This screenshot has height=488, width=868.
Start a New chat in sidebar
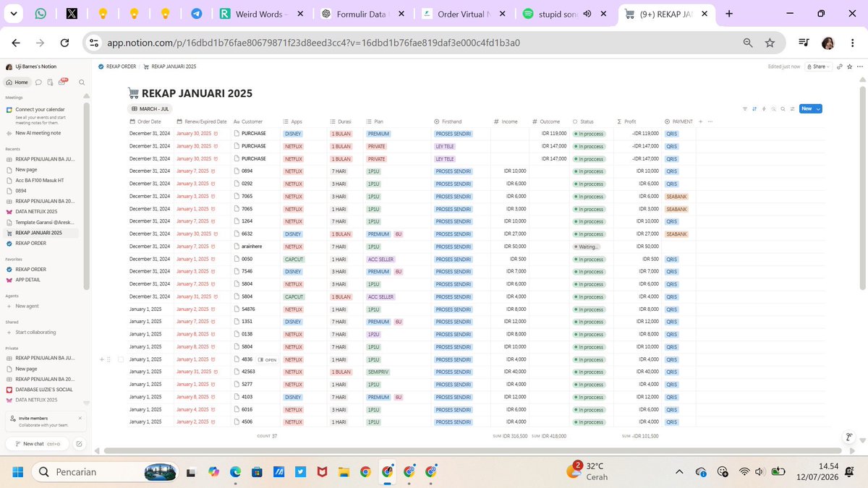36,444
